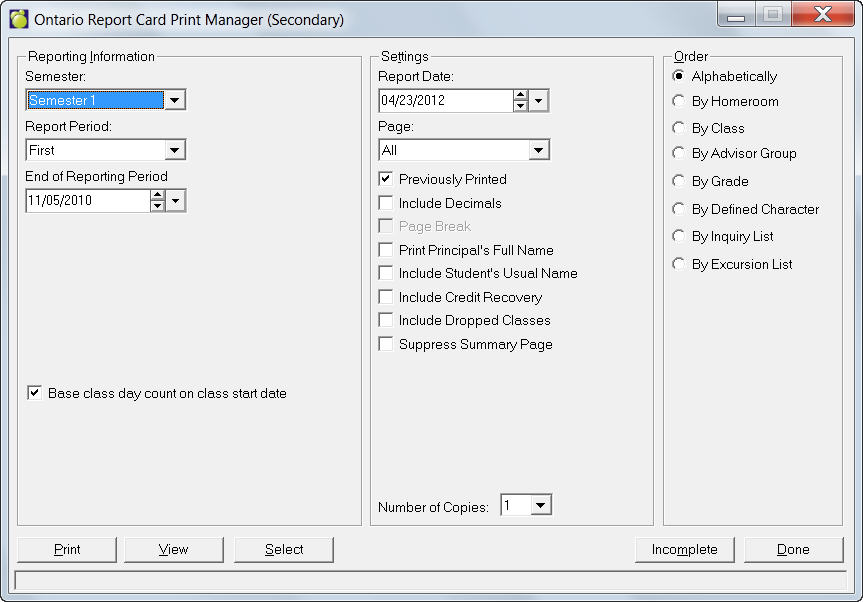Enable Include Dropped Classes
The height and width of the screenshot is (602, 863).
coord(386,320)
